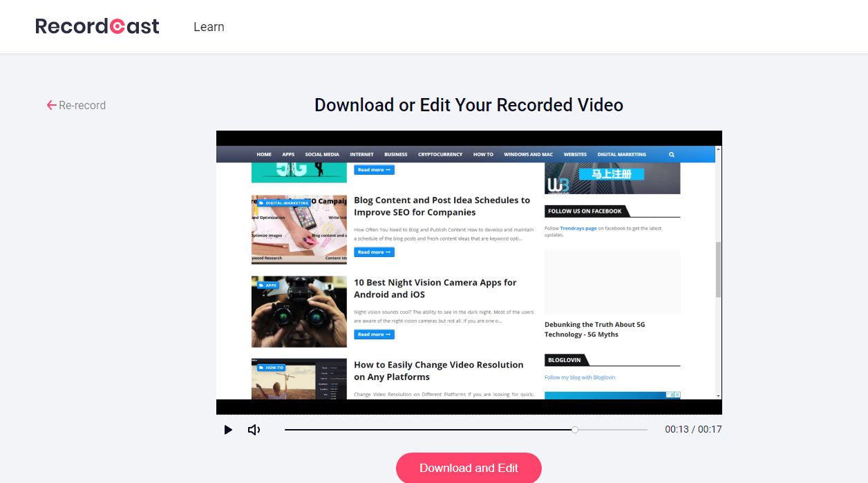The height and width of the screenshot is (483, 868).
Task: Click the HOW-TO category tag on thumbnail
Action: (271, 368)
